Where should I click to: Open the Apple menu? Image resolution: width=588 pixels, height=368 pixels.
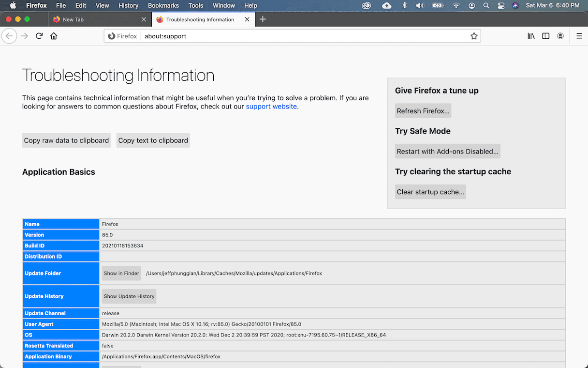13,5
